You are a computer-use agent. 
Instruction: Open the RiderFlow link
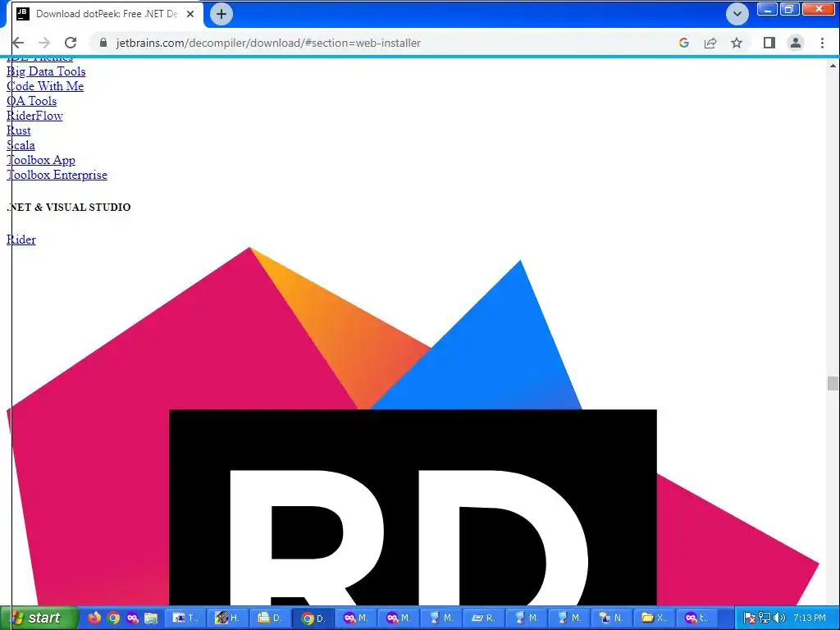pos(34,116)
